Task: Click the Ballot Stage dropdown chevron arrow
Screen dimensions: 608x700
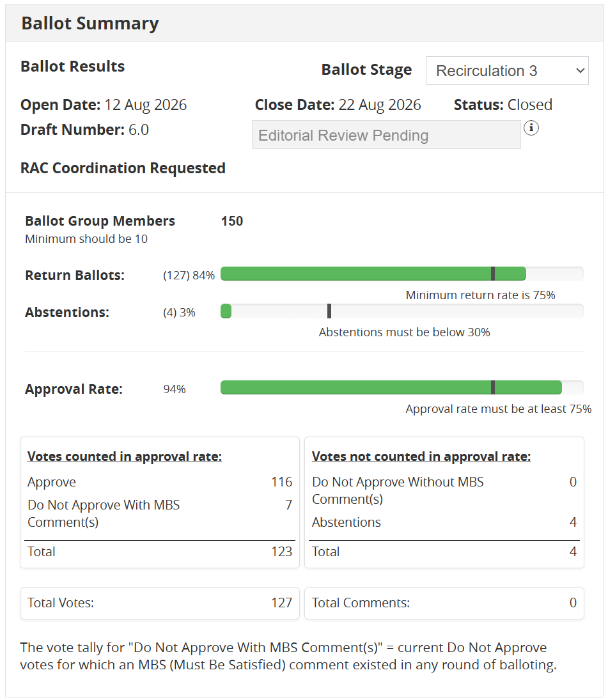Action: pos(580,70)
